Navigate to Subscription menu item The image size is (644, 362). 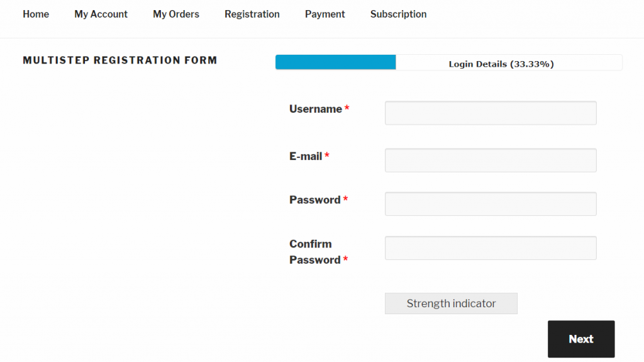[398, 14]
